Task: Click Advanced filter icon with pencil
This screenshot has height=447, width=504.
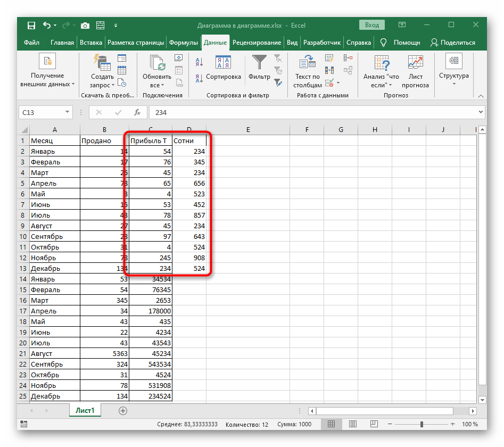Action: point(278,82)
